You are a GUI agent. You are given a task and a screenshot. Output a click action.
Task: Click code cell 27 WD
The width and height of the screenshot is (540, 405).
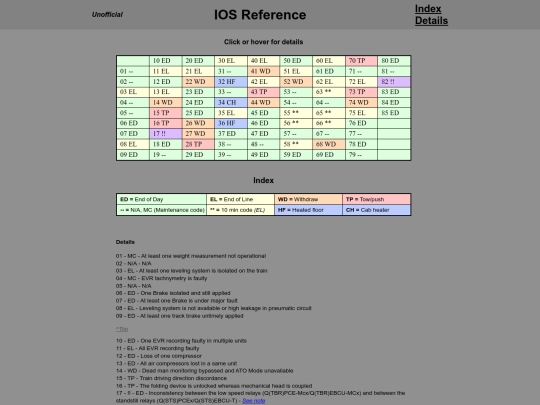198,134
